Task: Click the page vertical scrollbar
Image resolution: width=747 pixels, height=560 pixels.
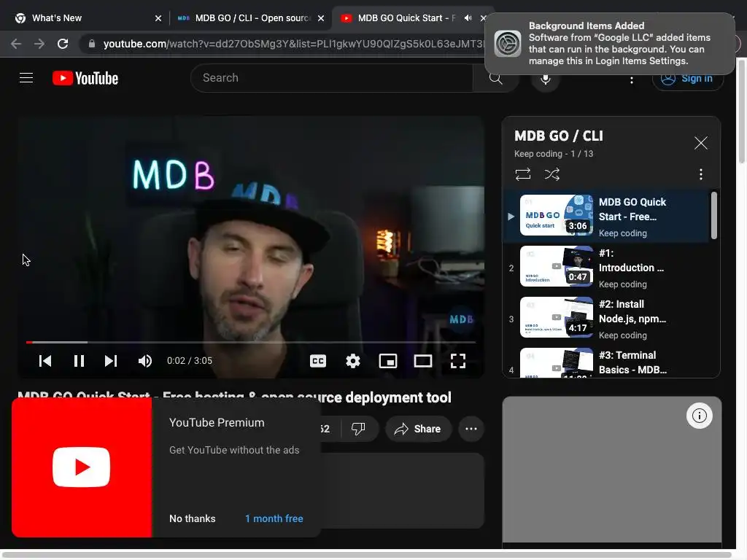Action: click(741, 111)
